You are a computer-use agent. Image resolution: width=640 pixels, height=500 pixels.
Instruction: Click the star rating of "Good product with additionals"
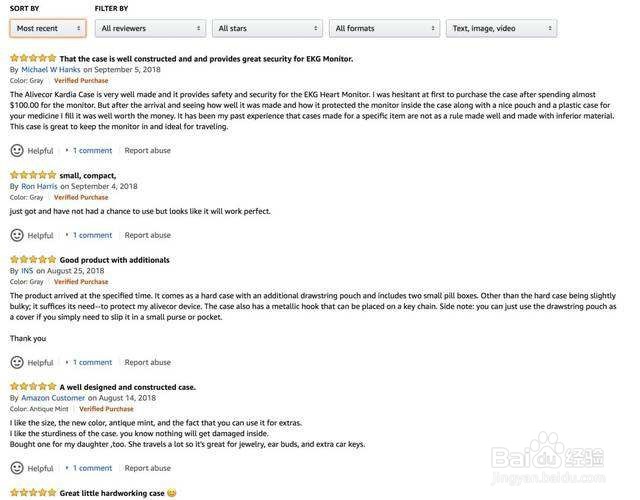click(x=33, y=259)
